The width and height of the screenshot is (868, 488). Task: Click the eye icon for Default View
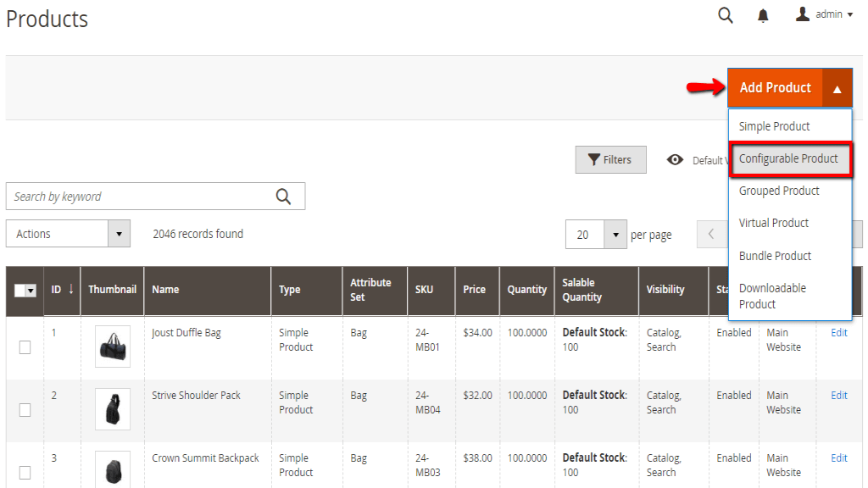click(675, 160)
